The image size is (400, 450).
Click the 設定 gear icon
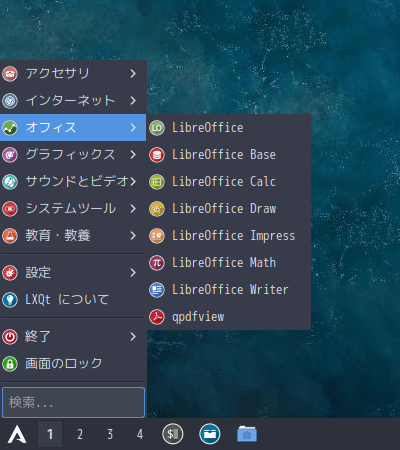pyautogui.click(x=10, y=273)
